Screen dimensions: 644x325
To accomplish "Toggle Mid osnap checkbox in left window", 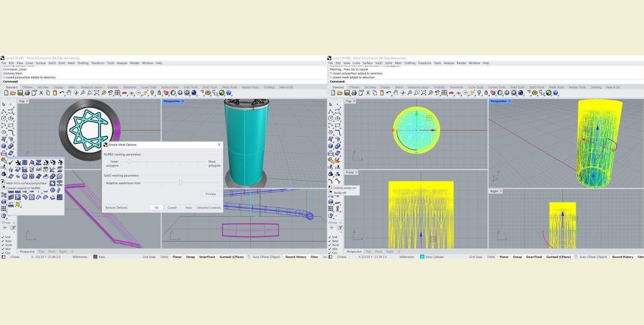I will pyautogui.click(x=3, y=249).
